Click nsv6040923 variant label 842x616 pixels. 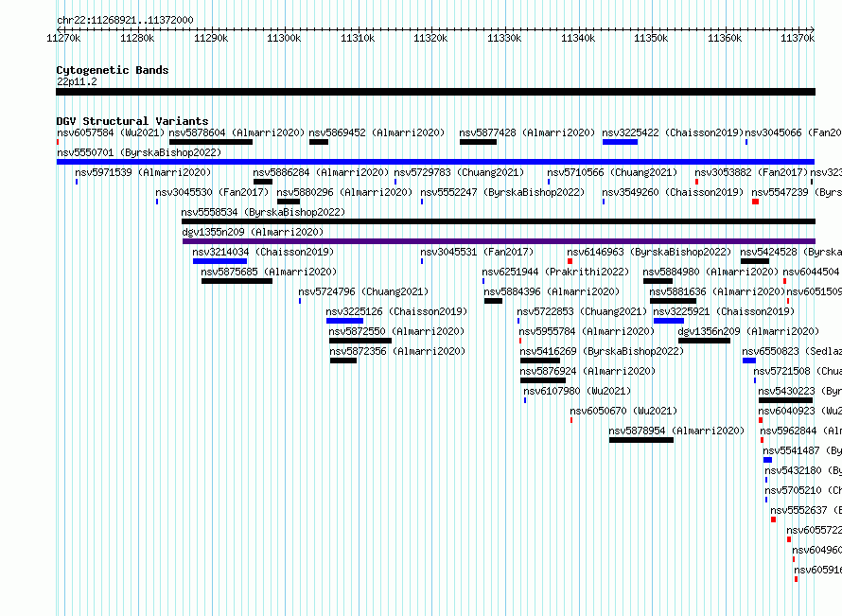(800, 411)
